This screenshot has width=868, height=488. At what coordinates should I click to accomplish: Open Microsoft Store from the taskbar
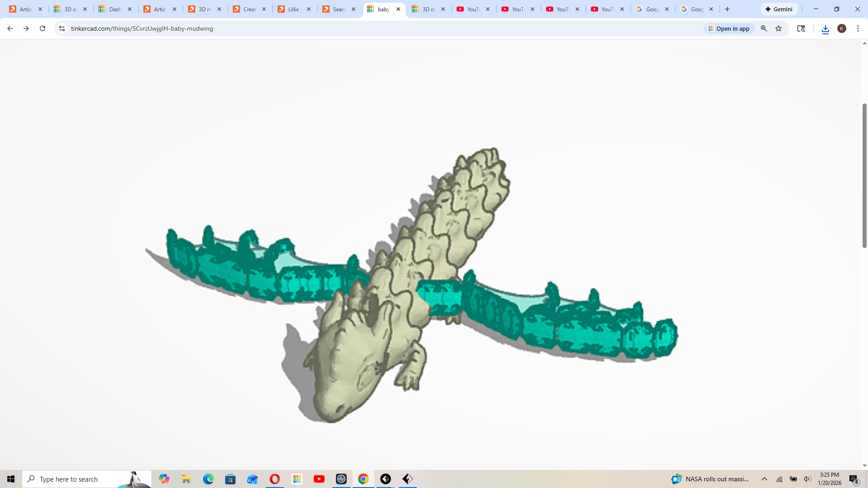pos(230,479)
